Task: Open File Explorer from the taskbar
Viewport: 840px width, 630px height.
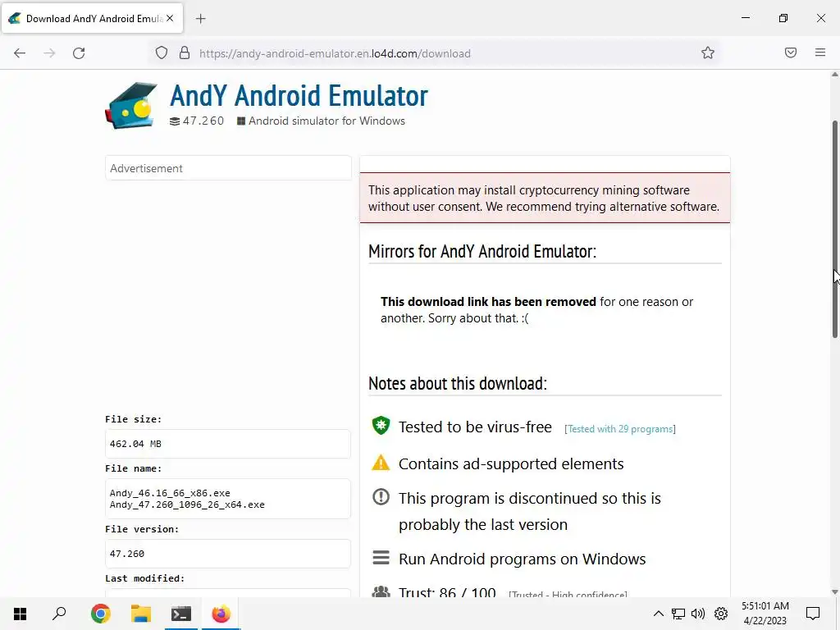Action: pos(141,614)
